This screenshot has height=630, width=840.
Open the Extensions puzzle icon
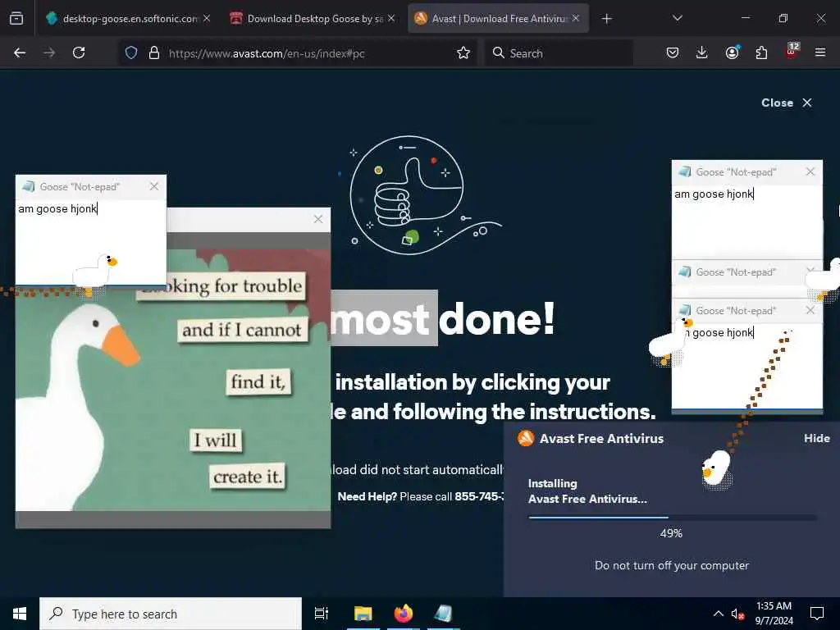[x=761, y=52]
